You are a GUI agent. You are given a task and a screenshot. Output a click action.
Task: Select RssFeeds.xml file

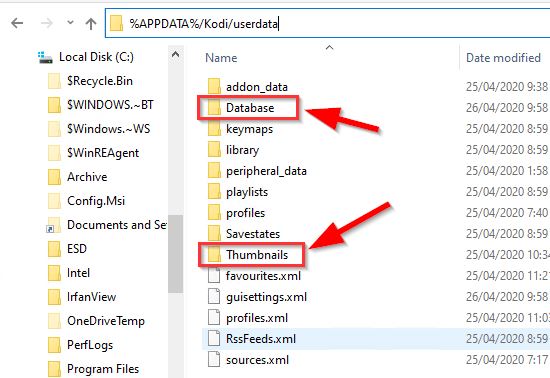[261, 339]
